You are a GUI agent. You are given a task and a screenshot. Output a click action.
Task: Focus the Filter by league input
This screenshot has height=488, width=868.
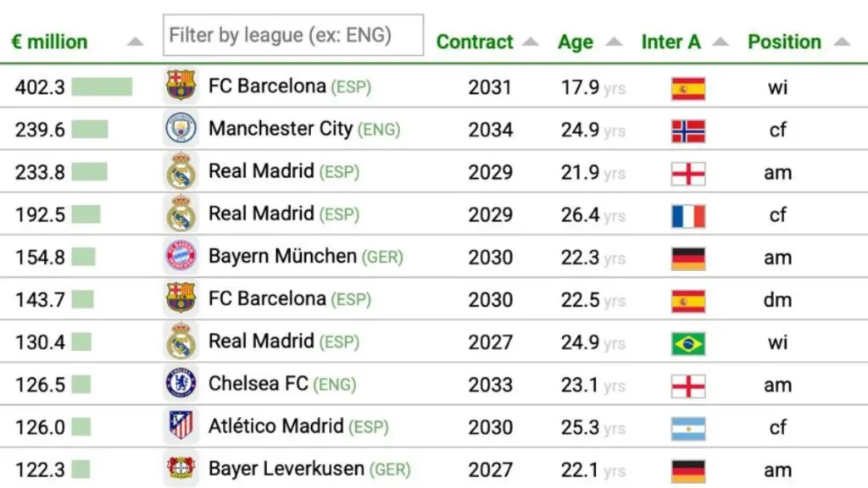(x=292, y=35)
